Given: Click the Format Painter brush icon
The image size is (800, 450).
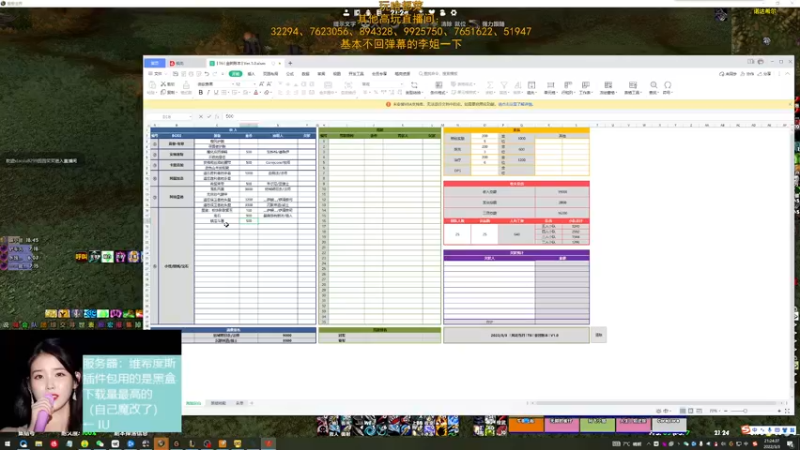Looking at the screenshot, I should coord(186,85).
